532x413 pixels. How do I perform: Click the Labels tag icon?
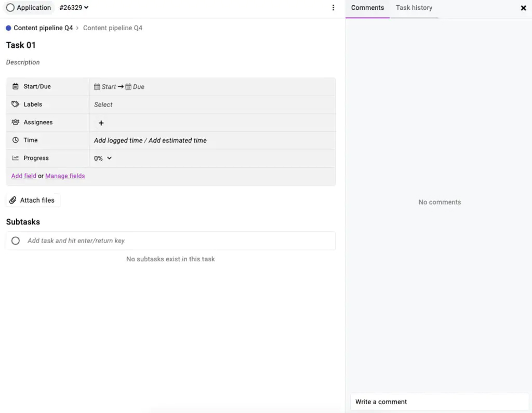click(16, 104)
